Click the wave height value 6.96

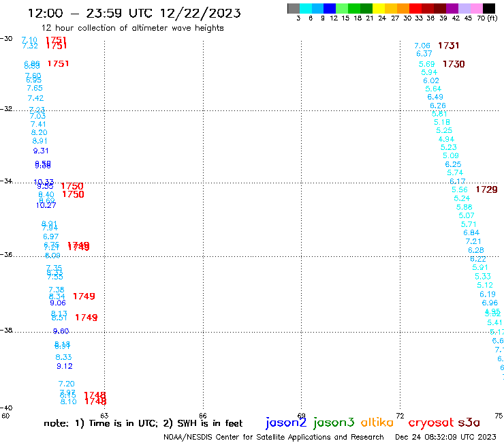pyautogui.click(x=490, y=303)
